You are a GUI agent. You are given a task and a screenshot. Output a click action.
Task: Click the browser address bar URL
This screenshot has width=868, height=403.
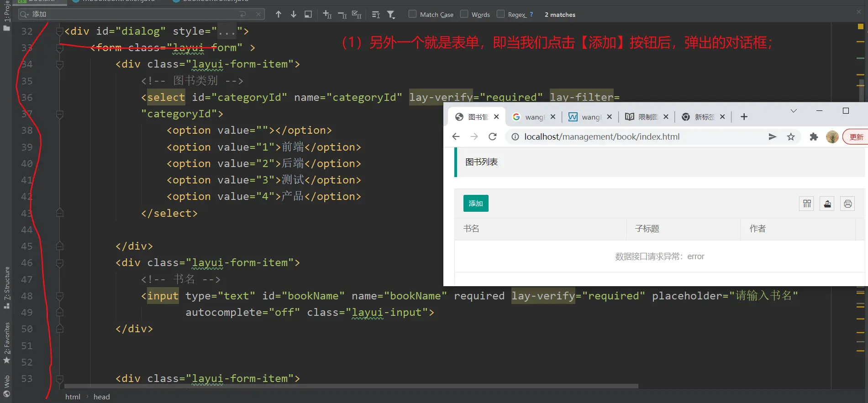point(601,136)
